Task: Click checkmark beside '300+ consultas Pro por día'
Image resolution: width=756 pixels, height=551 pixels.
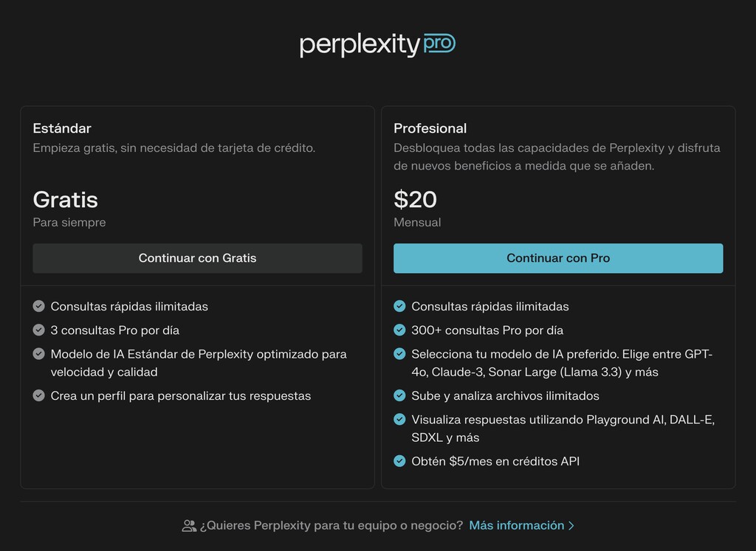Action: (x=400, y=330)
